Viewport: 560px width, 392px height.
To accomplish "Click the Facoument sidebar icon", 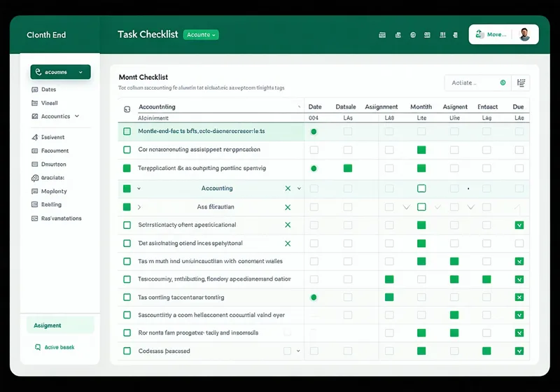I will click(34, 150).
